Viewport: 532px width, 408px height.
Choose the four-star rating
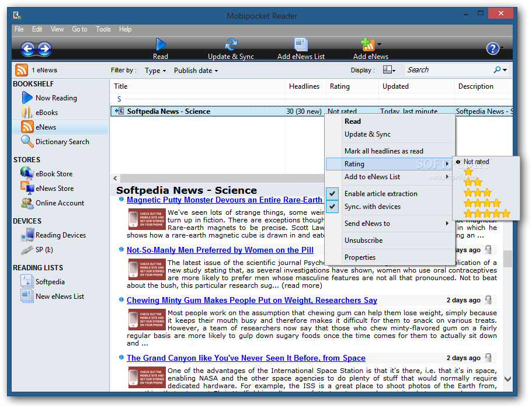click(482, 203)
